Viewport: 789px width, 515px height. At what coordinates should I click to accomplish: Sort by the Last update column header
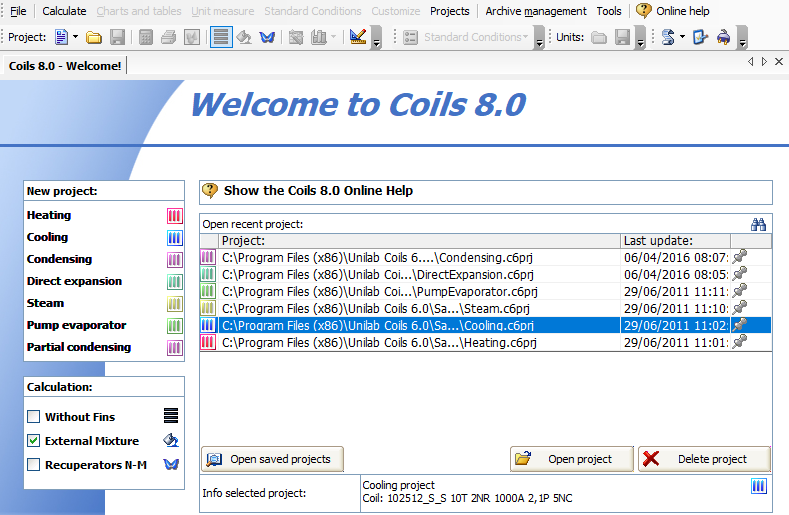click(x=675, y=241)
